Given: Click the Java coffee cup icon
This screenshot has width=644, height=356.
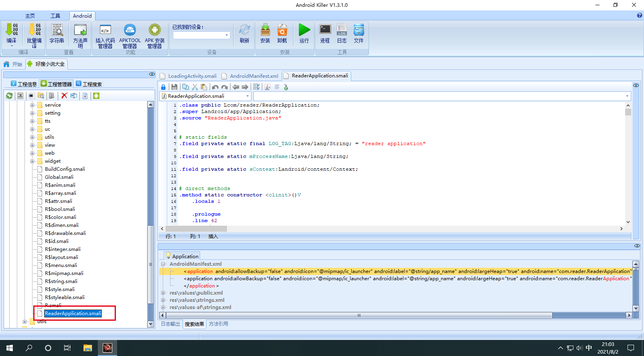Looking at the screenshot, I should tap(267, 87).
